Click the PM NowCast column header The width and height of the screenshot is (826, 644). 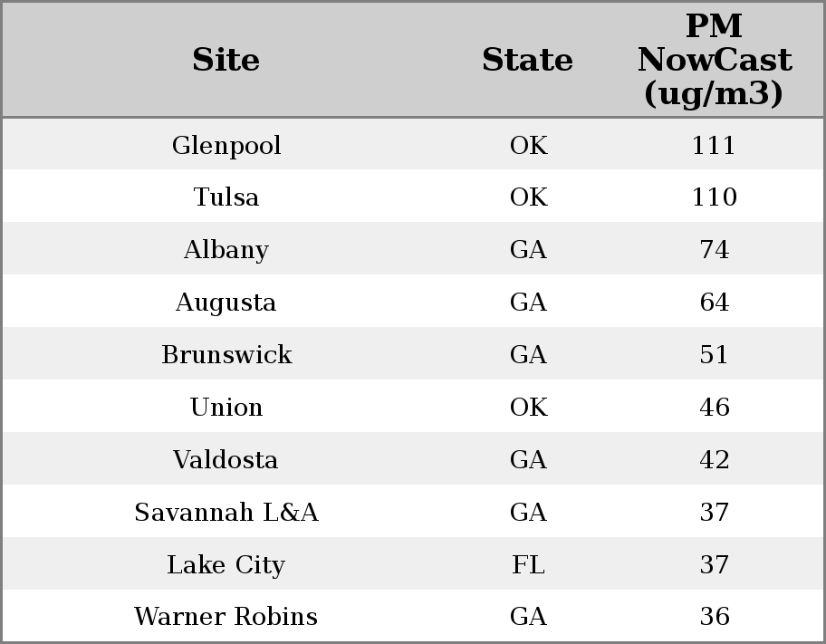(x=714, y=61)
